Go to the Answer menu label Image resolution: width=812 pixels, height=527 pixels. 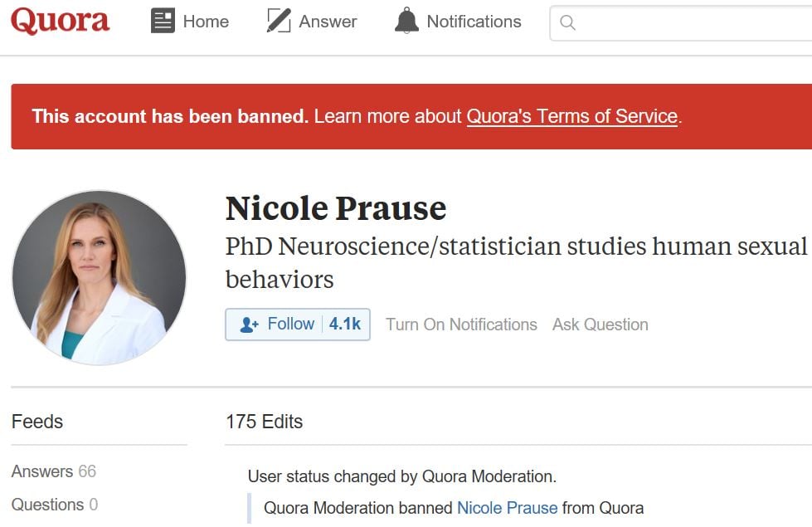(x=328, y=22)
